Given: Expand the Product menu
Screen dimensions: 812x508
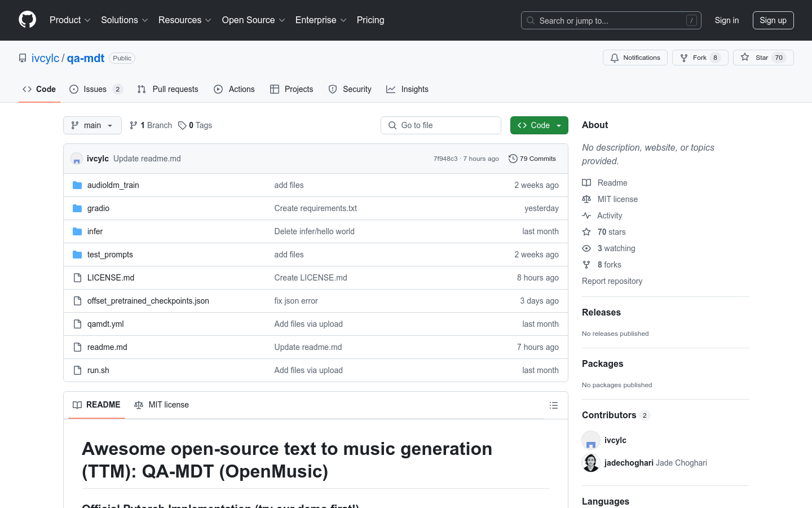Looking at the screenshot, I should click(x=70, y=20).
